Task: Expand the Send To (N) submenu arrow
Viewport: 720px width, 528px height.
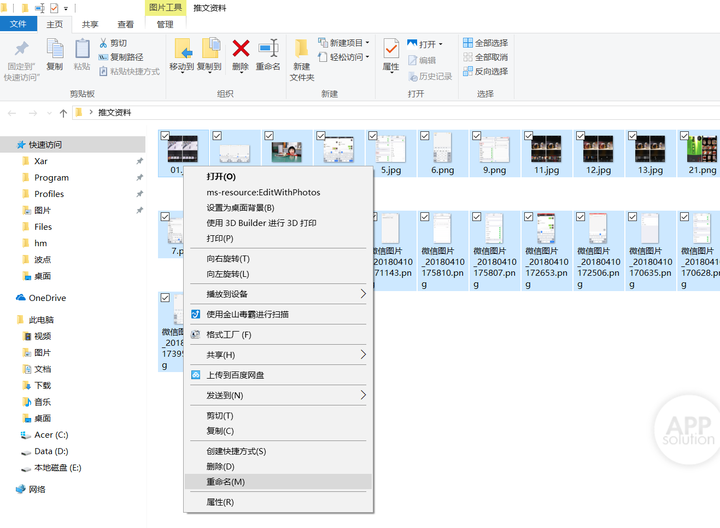Action: coord(363,395)
